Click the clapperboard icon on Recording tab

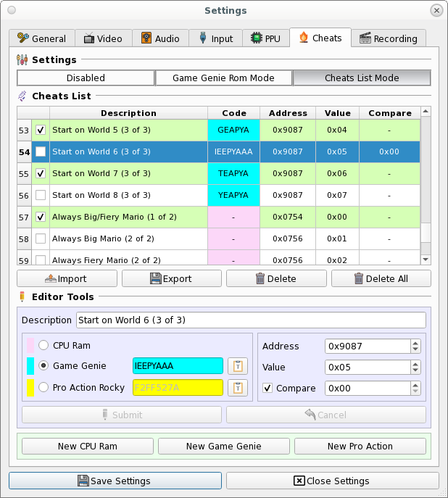(365, 38)
